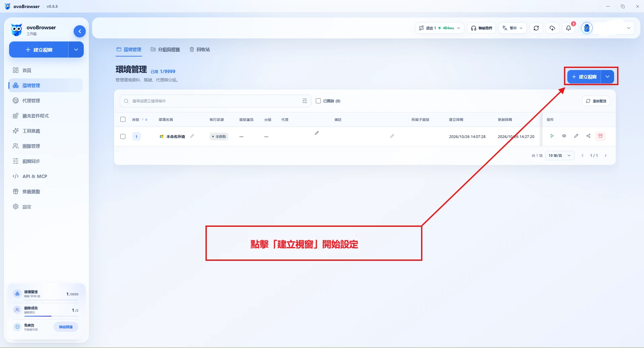Open the notification bell

tap(568, 28)
